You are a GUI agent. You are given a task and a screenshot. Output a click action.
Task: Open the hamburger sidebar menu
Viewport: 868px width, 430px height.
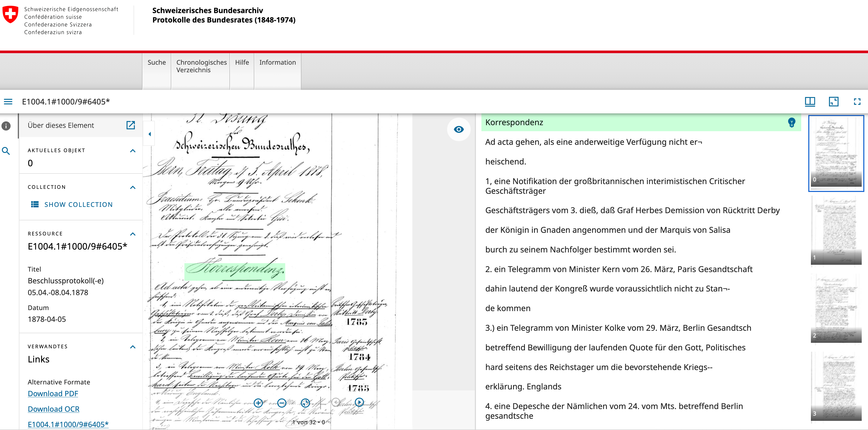tap(8, 102)
